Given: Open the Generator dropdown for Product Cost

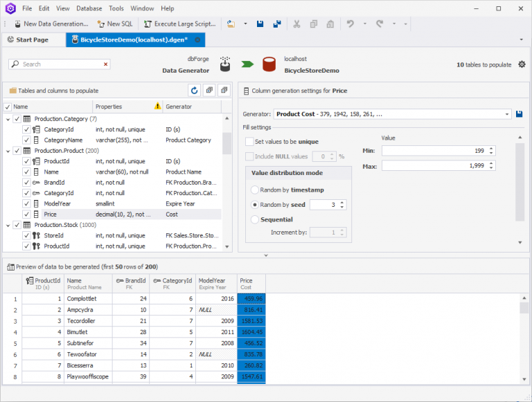Looking at the screenshot, I should click(x=508, y=113).
